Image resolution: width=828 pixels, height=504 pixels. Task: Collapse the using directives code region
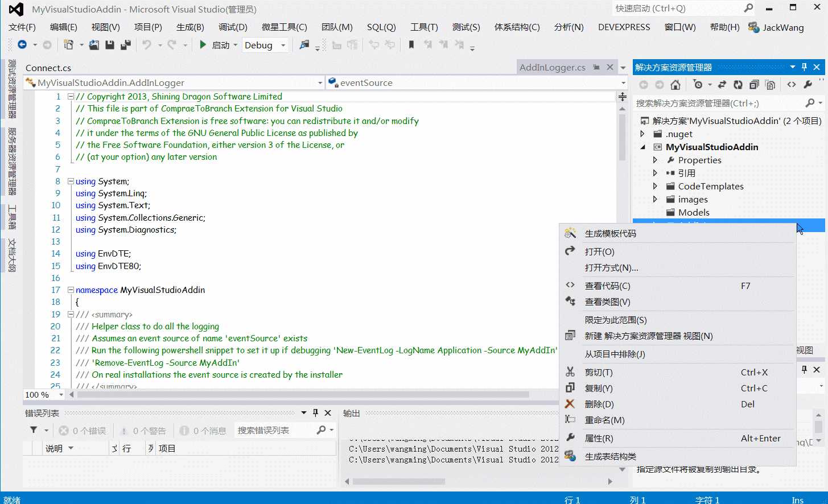point(71,181)
